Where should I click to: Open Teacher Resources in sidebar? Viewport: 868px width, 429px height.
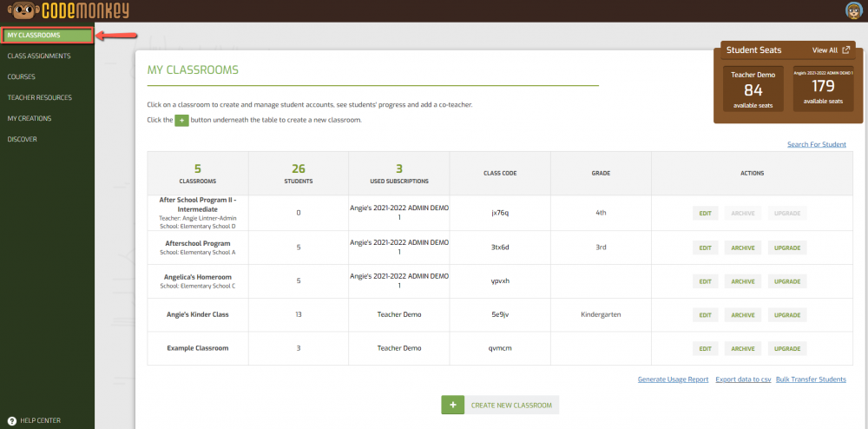[x=39, y=97]
